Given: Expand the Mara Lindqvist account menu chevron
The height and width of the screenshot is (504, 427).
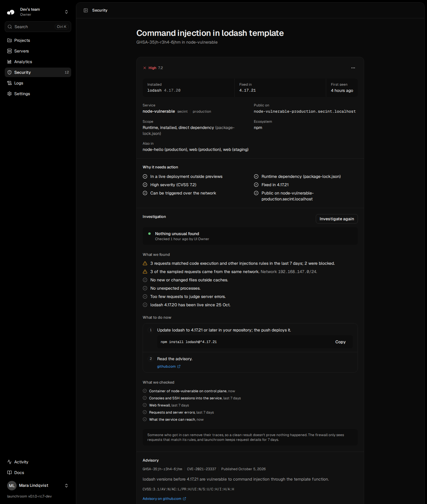Looking at the screenshot, I should (66, 486).
